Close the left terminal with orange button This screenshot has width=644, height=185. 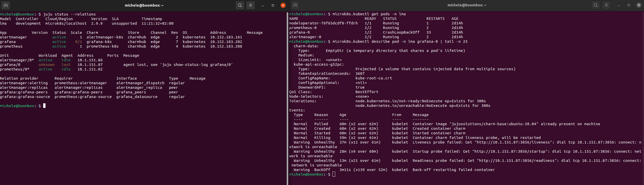point(283,5)
